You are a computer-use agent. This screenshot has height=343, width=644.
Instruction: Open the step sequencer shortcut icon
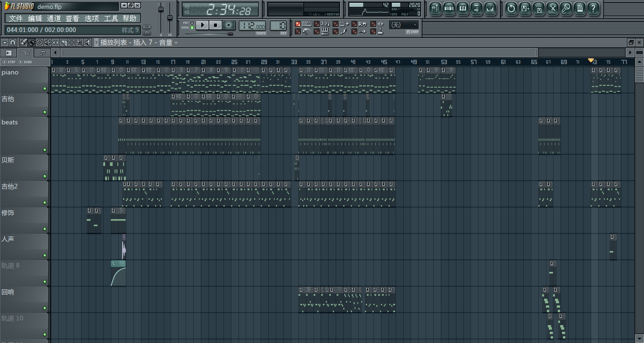[449, 8]
